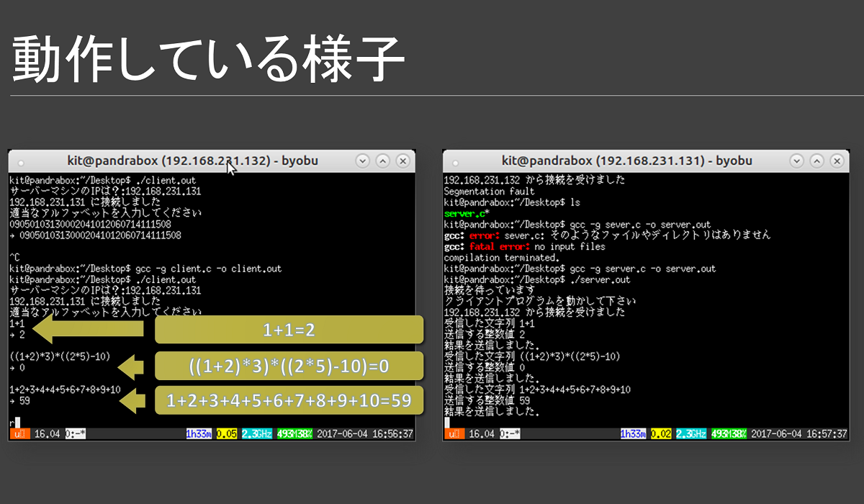Click the '→ 09050103130002041012060714111508' output line
Viewport: 864px width, 504px height.
pos(95,235)
